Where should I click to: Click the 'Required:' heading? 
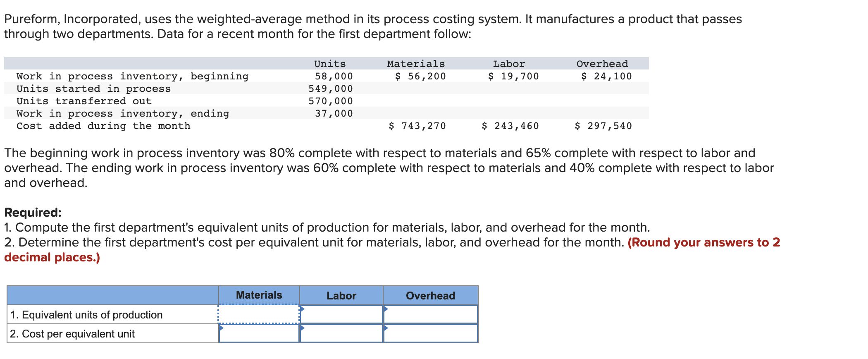tap(33, 212)
